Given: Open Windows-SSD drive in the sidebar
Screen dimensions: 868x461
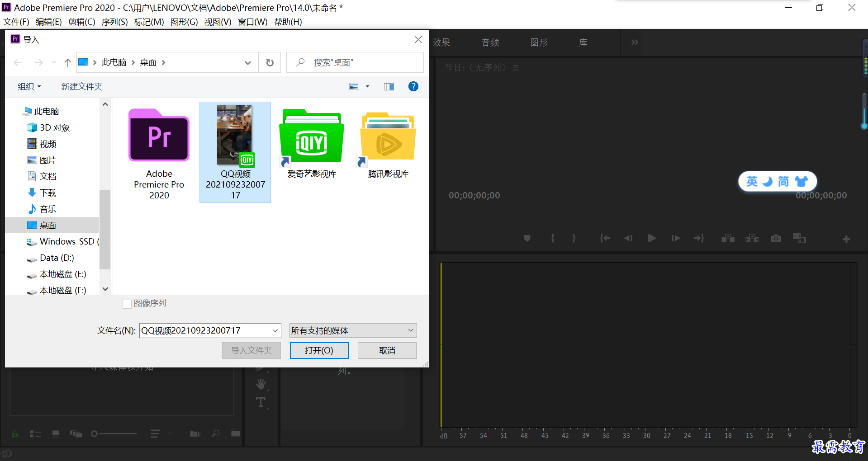Looking at the screenshot, I should (x=62, y=241).
